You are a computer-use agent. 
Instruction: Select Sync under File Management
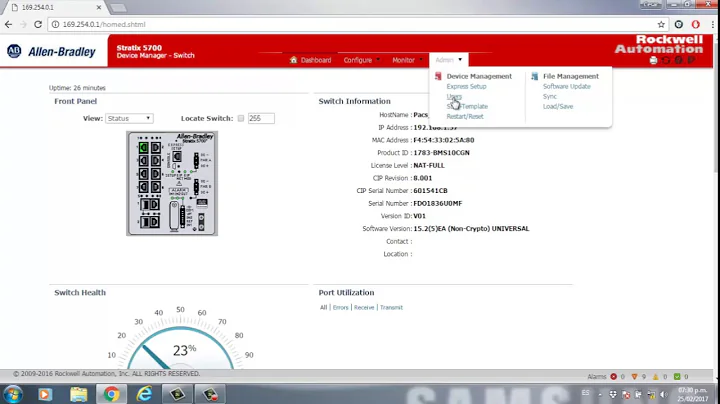pos(550,96)
